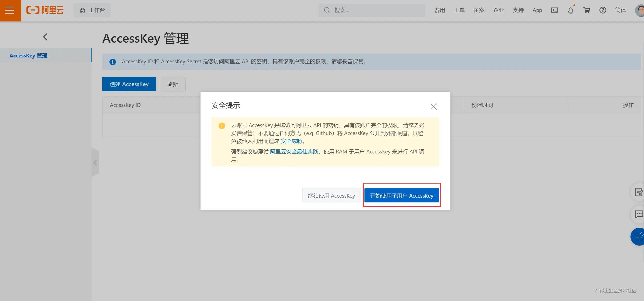
Task: Open the feedback edit floating icon
Action: click(x=639, y=192)
